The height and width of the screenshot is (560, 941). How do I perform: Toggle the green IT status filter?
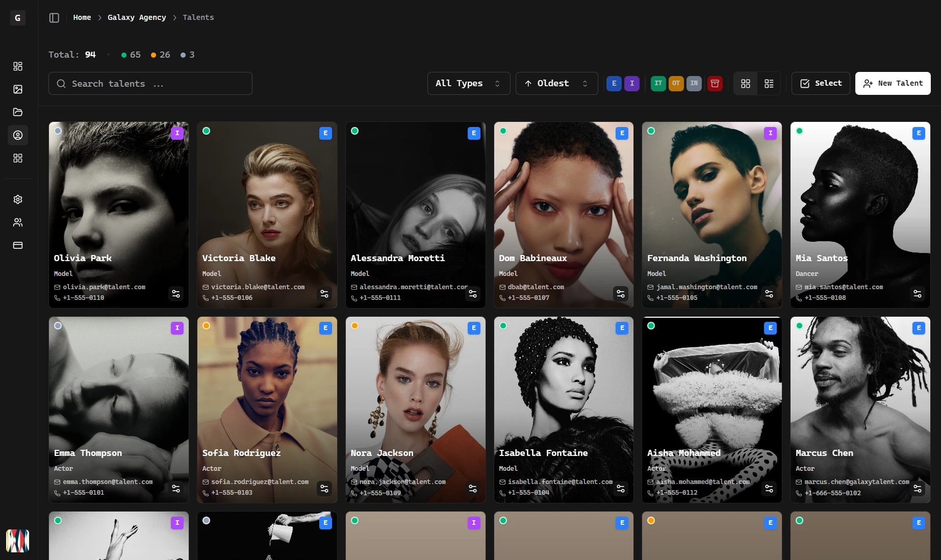coord(658,84)
